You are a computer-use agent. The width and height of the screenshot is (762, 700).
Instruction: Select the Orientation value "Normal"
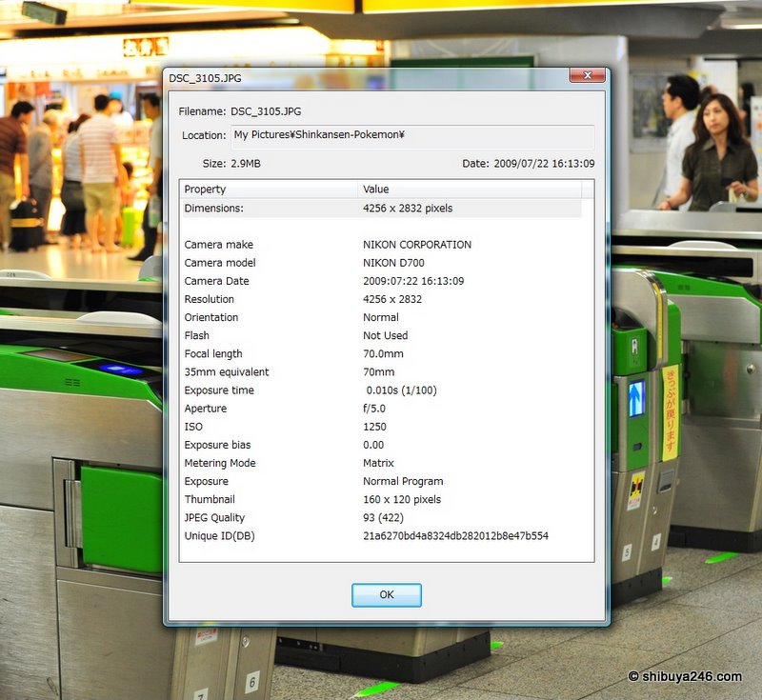(381, 318)
